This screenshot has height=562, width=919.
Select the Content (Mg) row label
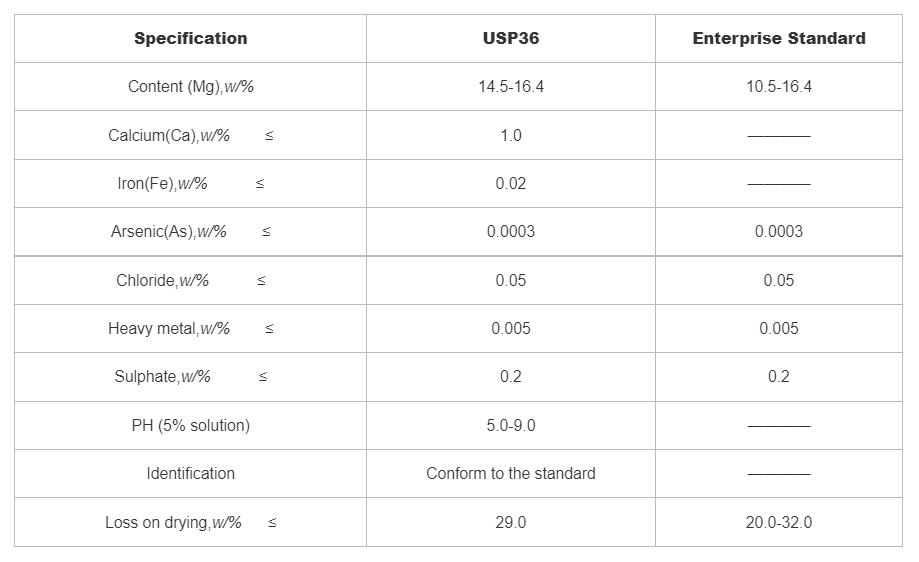(190, 87)
